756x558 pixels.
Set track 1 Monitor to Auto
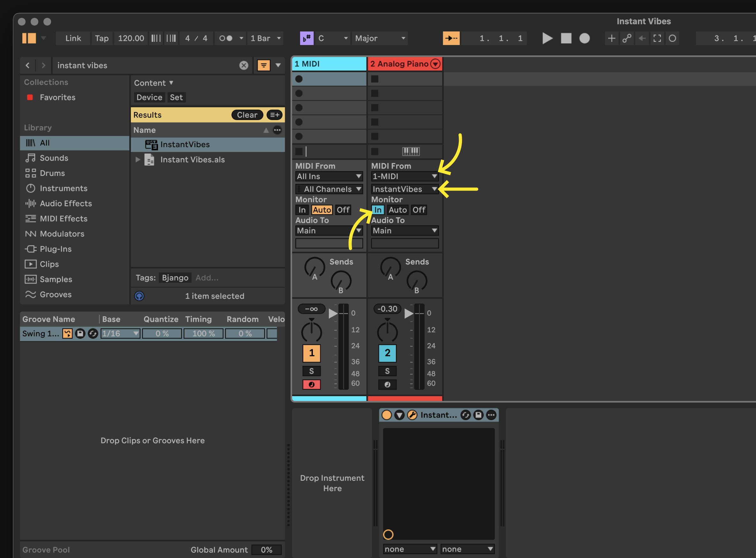click(x=321, y=210)
